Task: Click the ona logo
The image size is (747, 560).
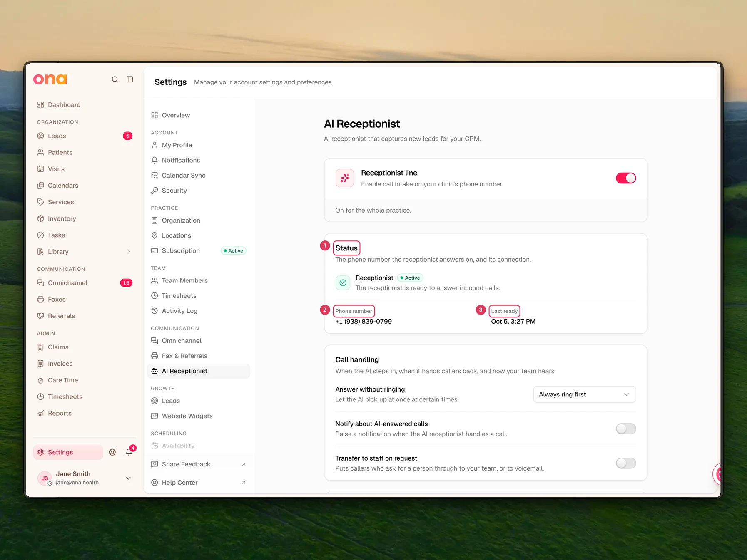Action: coord(50,79)
